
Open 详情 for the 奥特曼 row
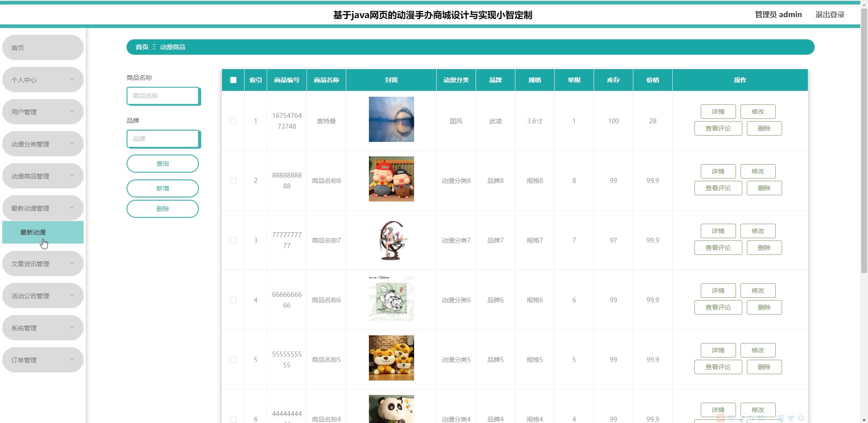(718, 112)
